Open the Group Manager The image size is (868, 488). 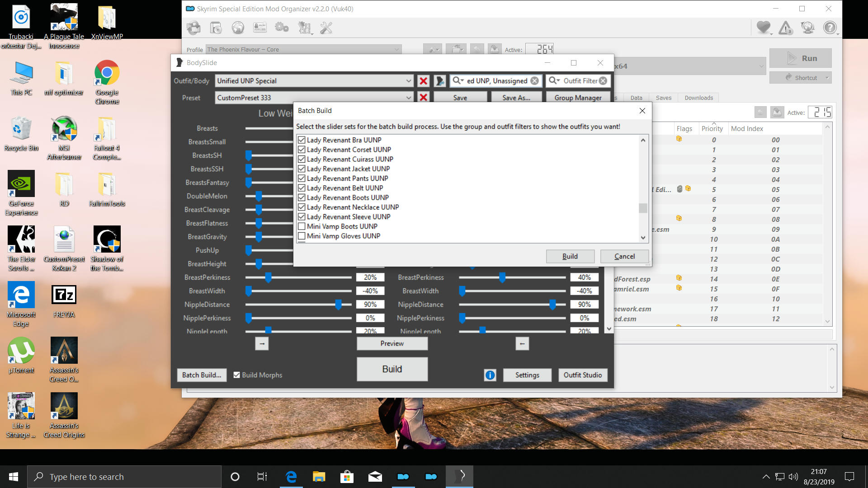click(x=578, y=98)
